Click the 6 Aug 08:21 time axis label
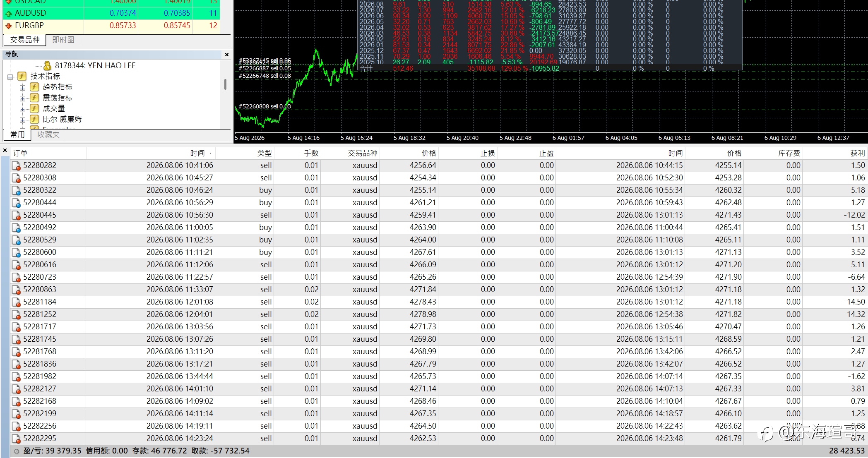 coord(727,138)
